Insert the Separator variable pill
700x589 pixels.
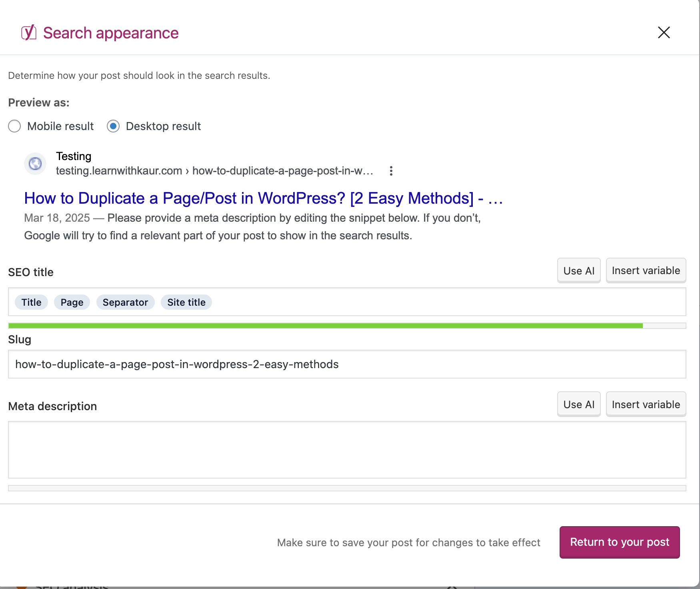(125, 302)
